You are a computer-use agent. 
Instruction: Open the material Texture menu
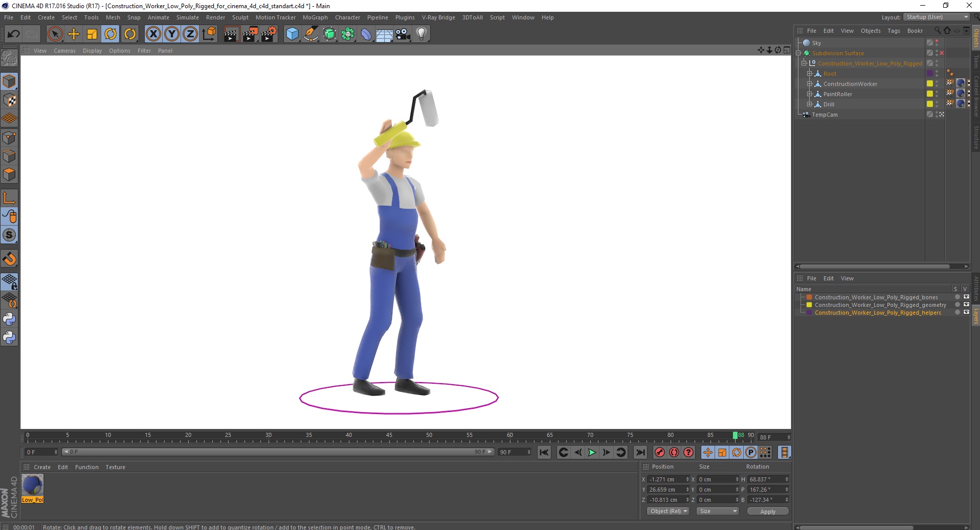pos(115,467)
